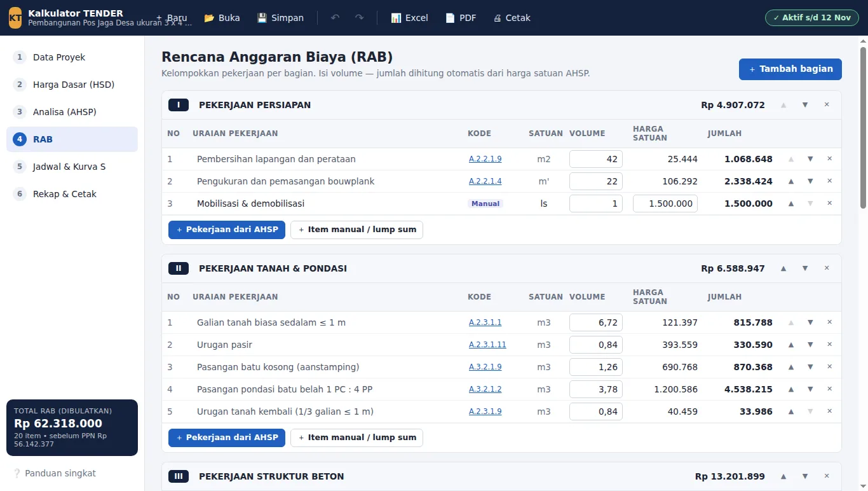Move Urugan tanah kembali row up
Image resolution: width=868 pixels, height=491 pixels.
[791, 411]
